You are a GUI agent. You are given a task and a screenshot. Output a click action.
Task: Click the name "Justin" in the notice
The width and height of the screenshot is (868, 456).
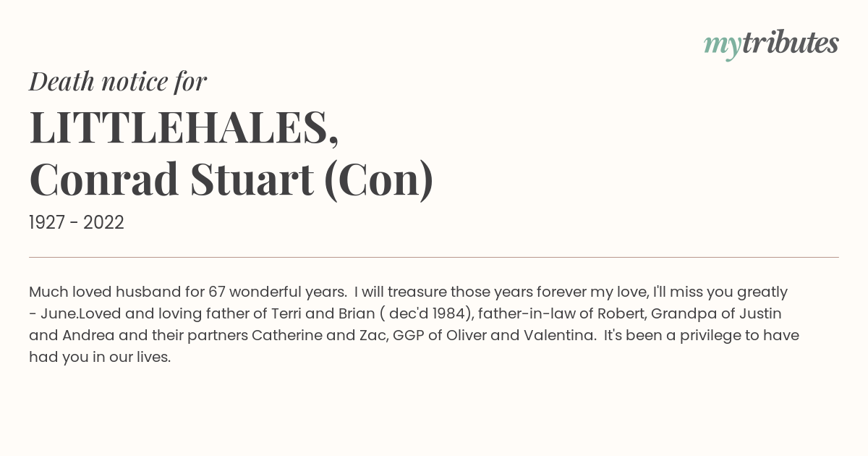tap(759, 314)
